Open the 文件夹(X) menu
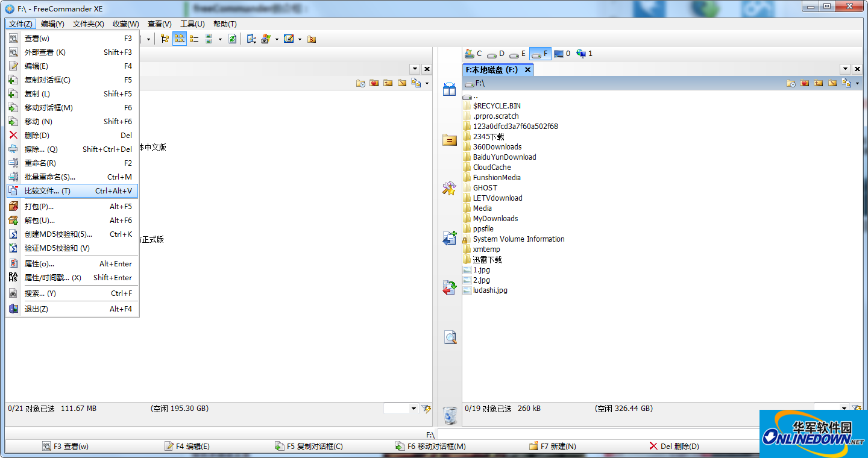 tap(88, 24)
